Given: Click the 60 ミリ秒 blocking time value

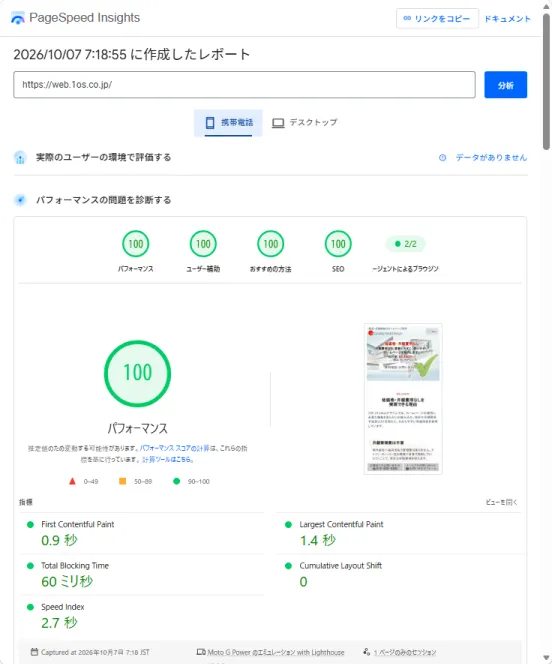Looking at the screenshot, I should [67, 581].
